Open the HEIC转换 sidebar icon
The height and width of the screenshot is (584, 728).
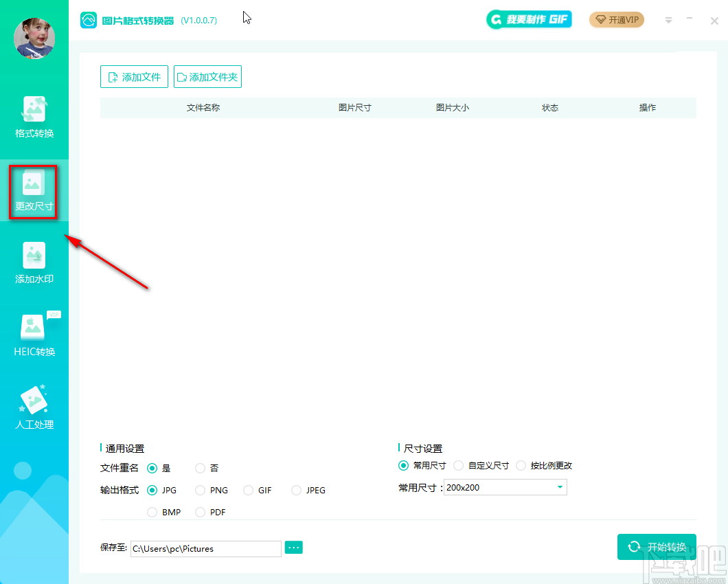point(33,328)
